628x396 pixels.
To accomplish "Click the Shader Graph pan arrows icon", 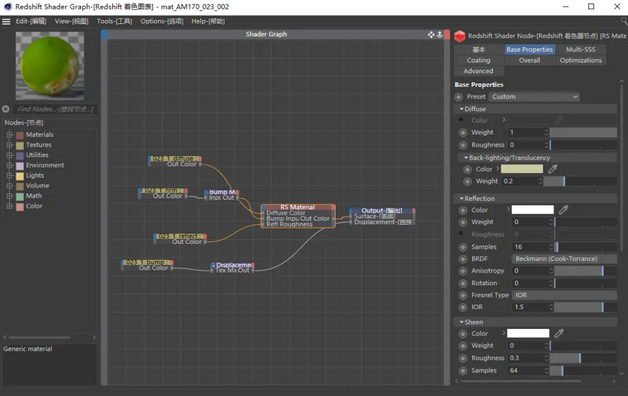I will pos(431,35).
